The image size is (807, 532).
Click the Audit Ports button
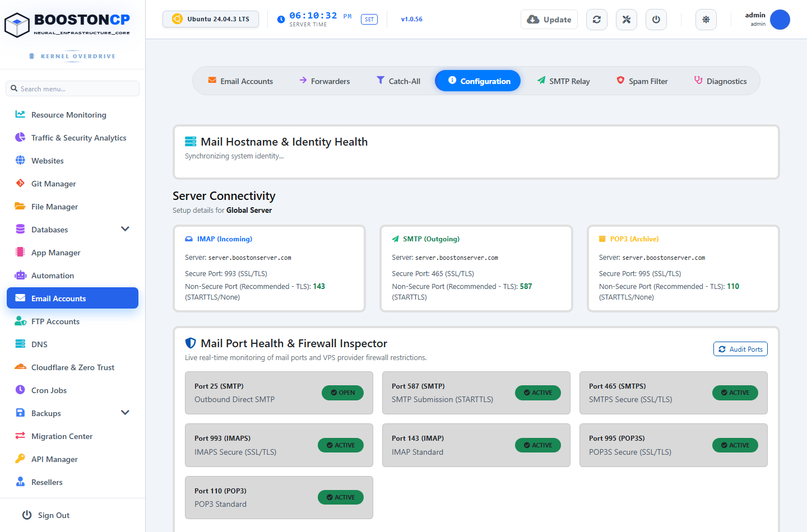(740, 349)
